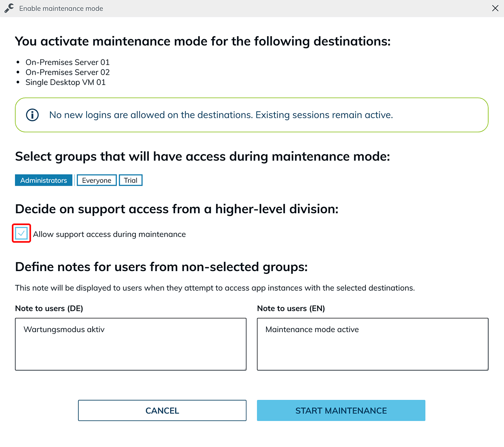
Task: Focus the German note field with 'Wartungsmodus aktiv'
Action: tap(130, 344)
